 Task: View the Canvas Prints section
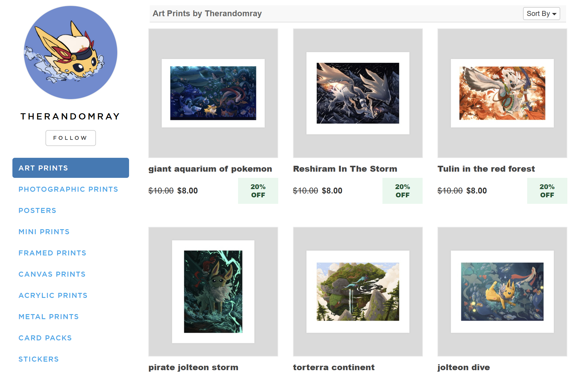[x=52, y=274]
